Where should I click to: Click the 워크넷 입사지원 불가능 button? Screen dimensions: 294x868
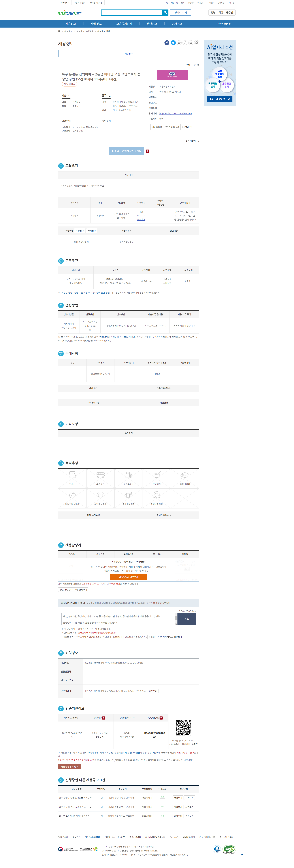point(127,151)
